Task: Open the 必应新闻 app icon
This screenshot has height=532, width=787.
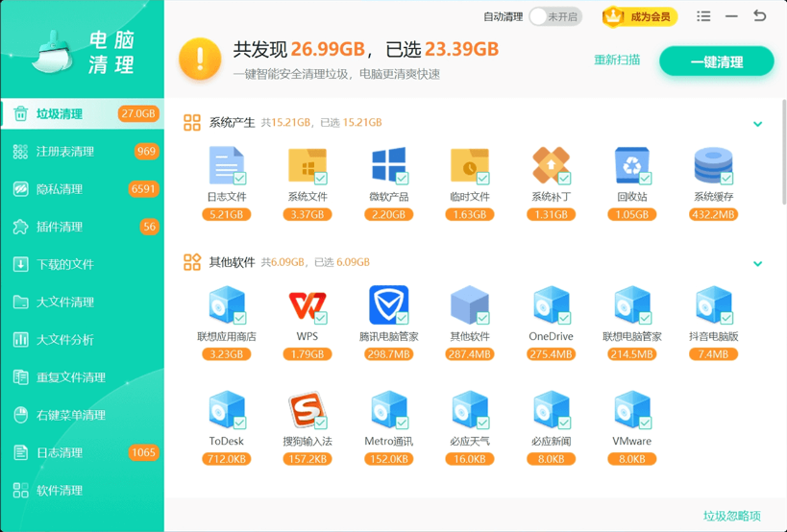Action: [x=551, y=410]
